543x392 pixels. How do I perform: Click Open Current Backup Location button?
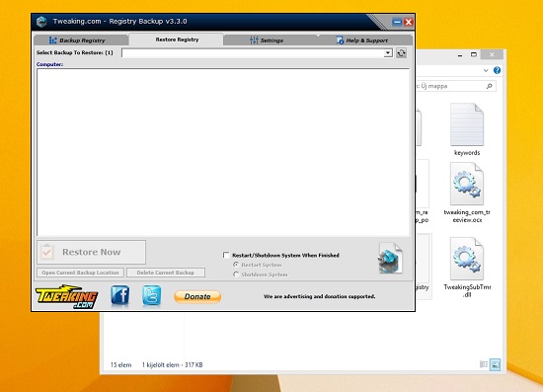pos(80,273)
